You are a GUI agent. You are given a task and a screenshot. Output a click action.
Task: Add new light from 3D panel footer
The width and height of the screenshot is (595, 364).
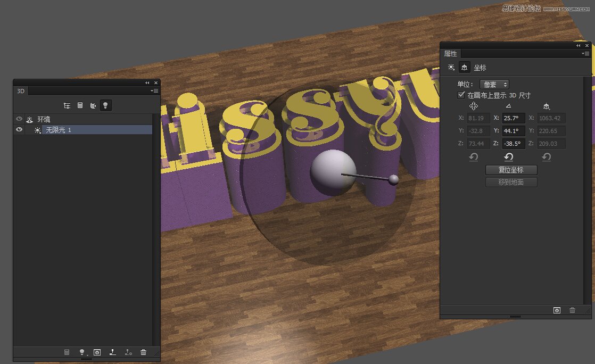coord(82,352)
